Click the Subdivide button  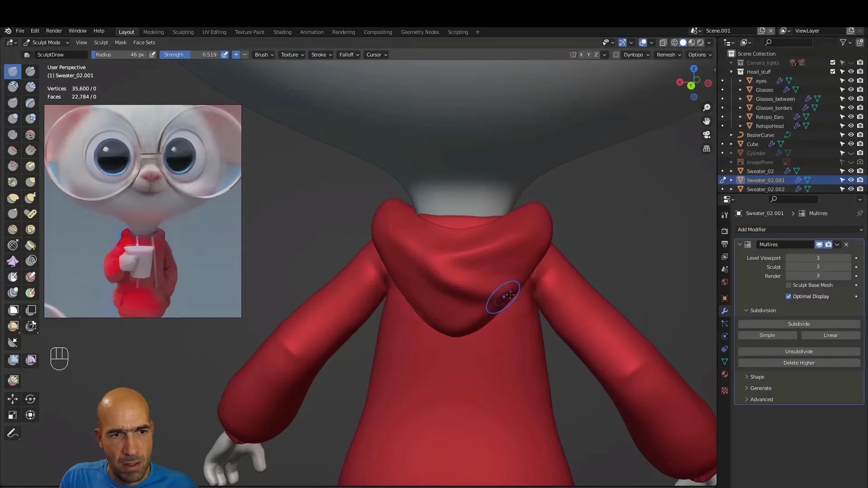[798, 324]
